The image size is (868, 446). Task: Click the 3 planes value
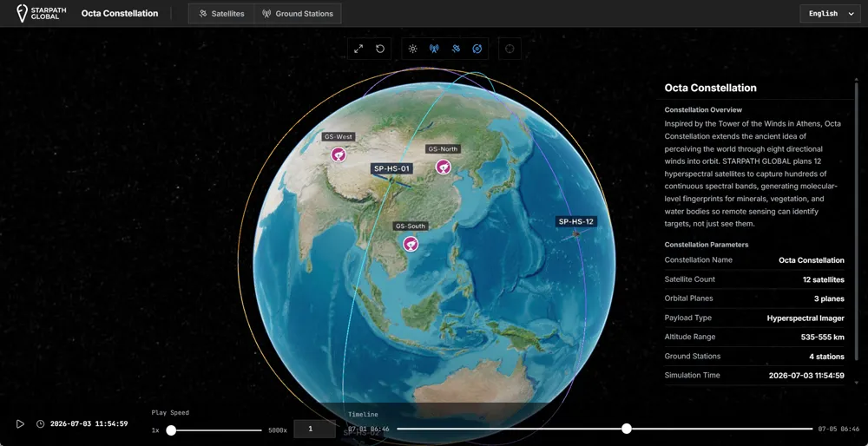[x=830, y=298]
